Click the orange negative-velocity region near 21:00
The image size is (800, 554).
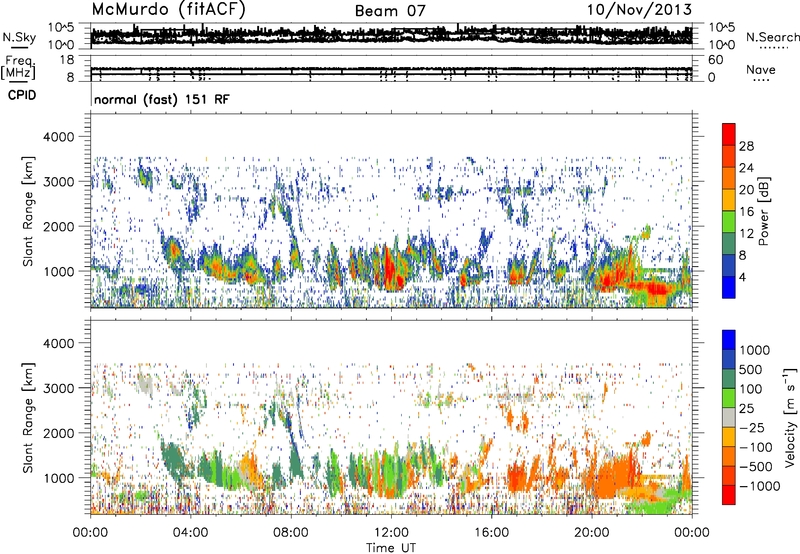[615, 474]
